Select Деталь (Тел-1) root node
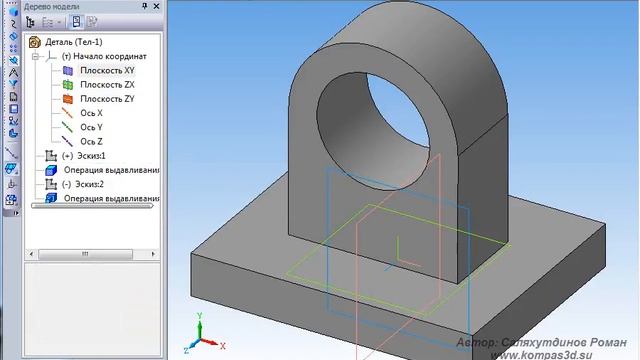Screen dimensions: 640x360 coord(73,42)
